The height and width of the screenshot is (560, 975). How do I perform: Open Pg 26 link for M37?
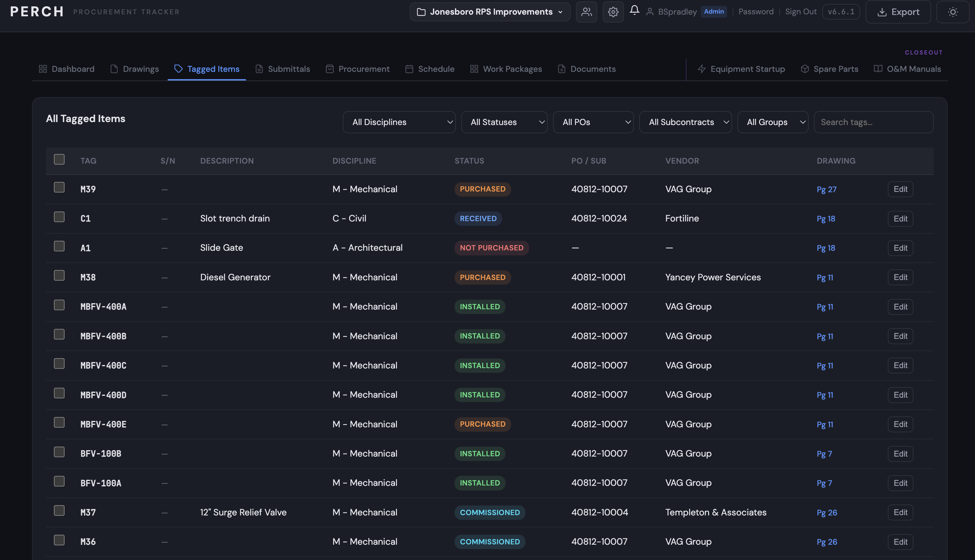[x=827, y=513]
